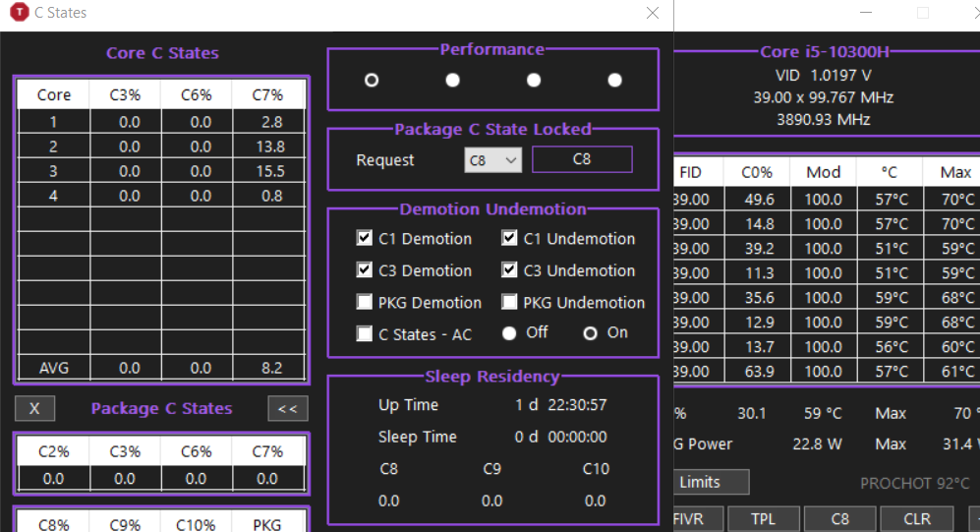This screenshot has width=980, height=532.
Task: Click the Core column header
Action: (54, 95)
